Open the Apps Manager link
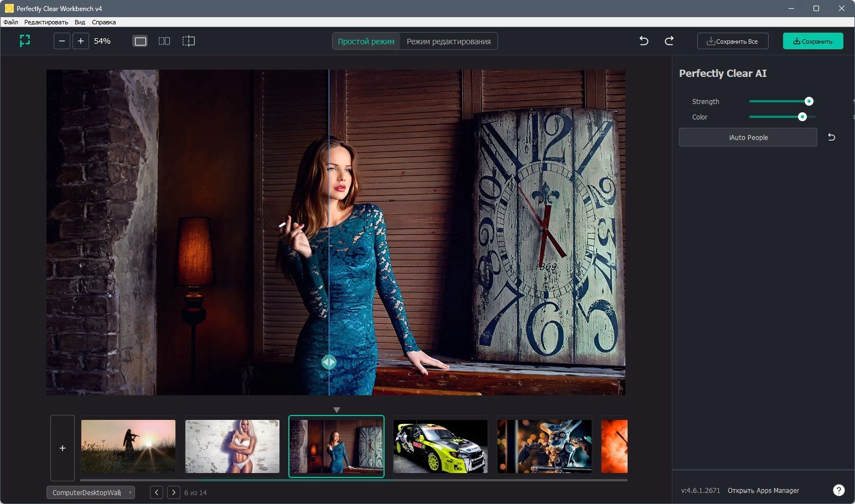 pyautogui.click(x=763, y=490)
